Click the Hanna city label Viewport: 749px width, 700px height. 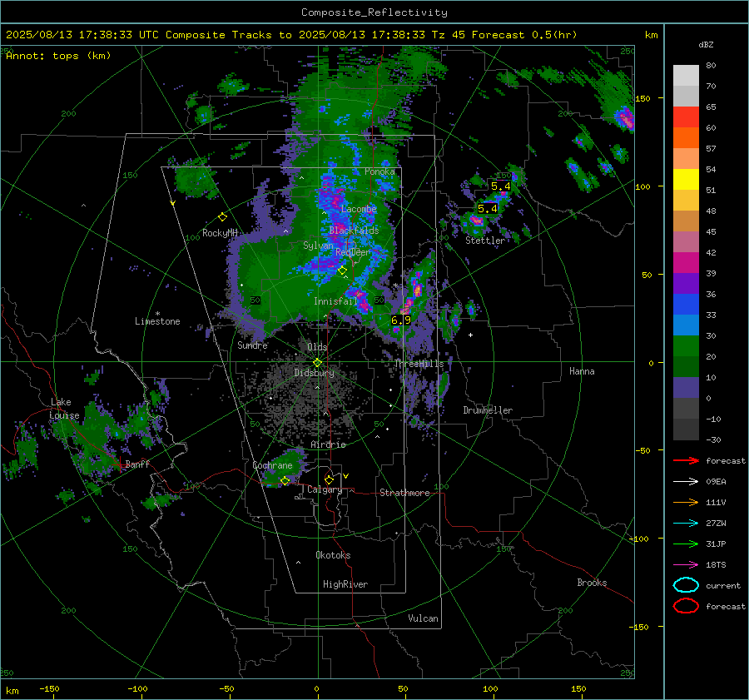point(582,371)
